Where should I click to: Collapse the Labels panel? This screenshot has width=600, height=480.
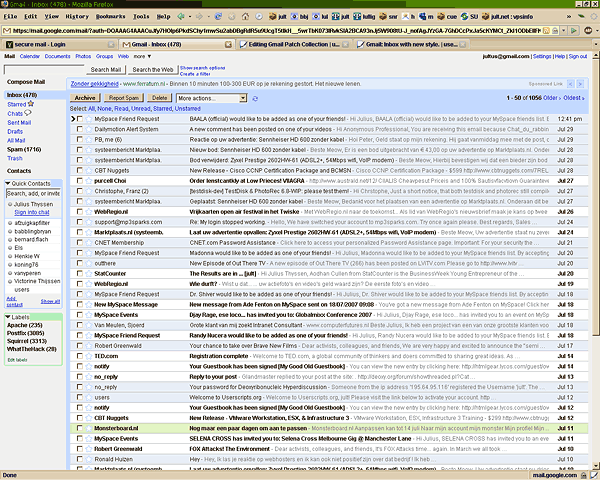click(8, 317)
